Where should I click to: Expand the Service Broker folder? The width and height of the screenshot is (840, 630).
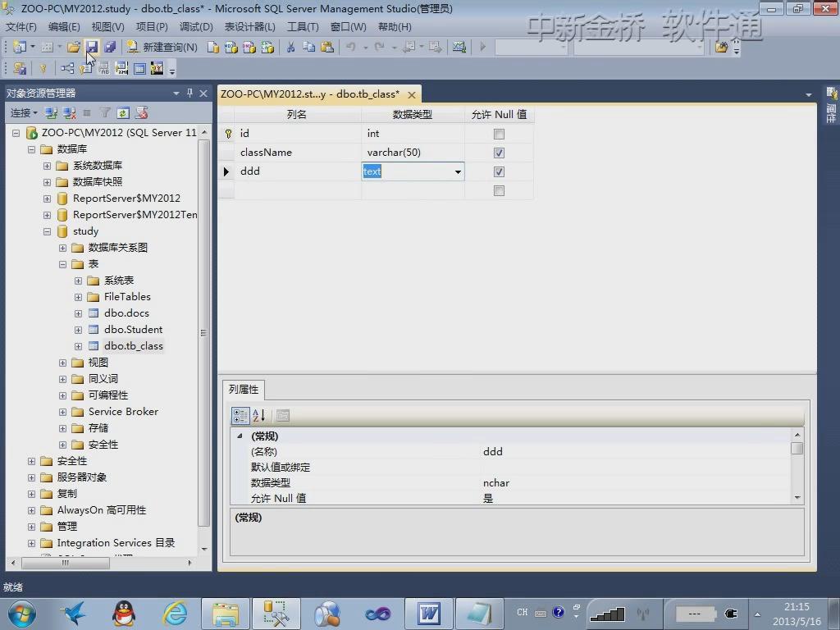(62, 412)
